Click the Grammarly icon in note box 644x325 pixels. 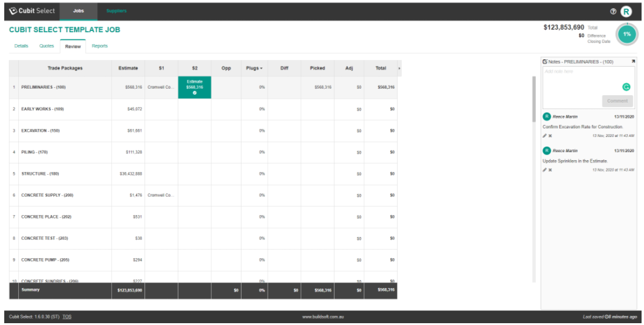pyautogui.click(x=626, y=87)
